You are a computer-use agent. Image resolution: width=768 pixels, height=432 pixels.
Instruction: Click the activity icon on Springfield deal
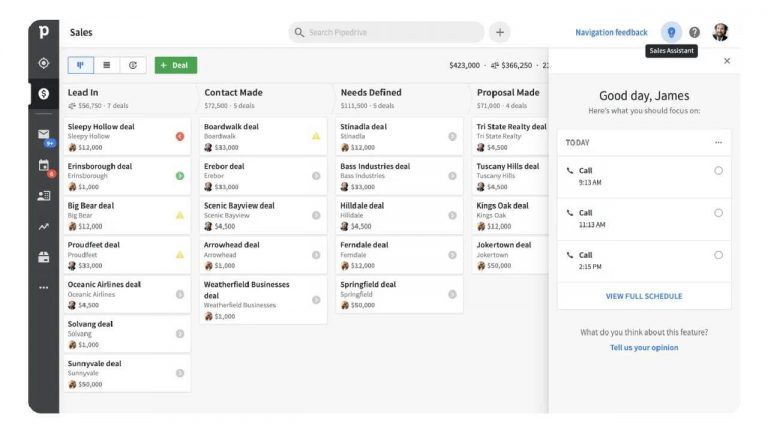452,294
